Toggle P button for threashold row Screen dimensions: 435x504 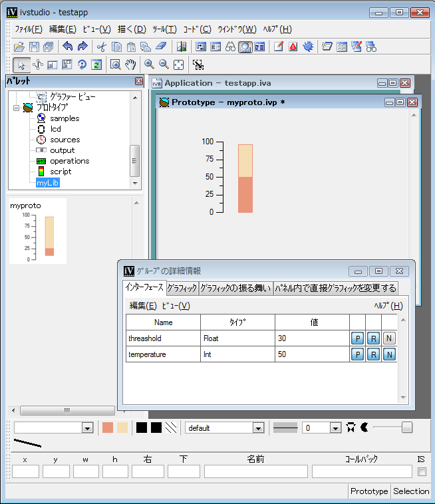pyautogui.click(x=357, y=338)
